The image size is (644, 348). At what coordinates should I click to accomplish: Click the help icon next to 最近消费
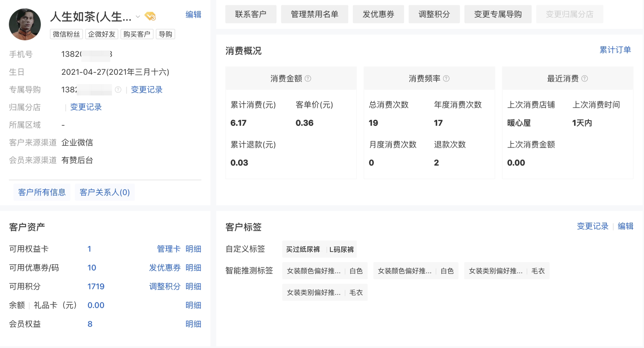[x=585, y=79]
